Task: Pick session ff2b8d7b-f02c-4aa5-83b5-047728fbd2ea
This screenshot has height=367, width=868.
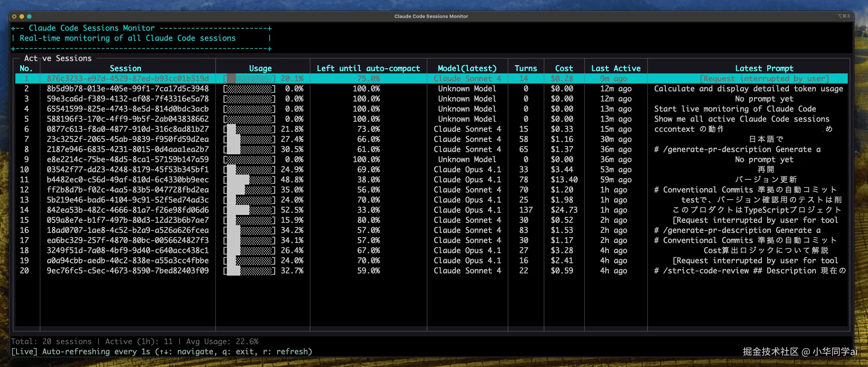Action: pos(431,190)
